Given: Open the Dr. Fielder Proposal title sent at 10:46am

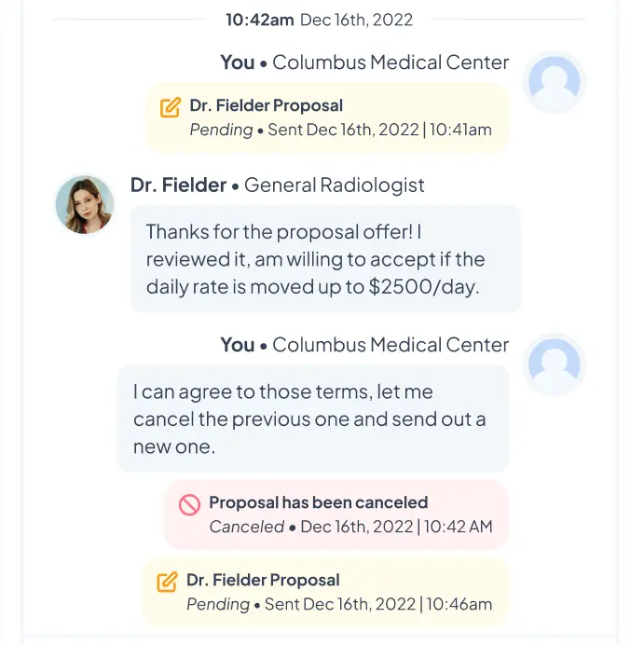Looking at the screenshot, I should pos(263,580).
